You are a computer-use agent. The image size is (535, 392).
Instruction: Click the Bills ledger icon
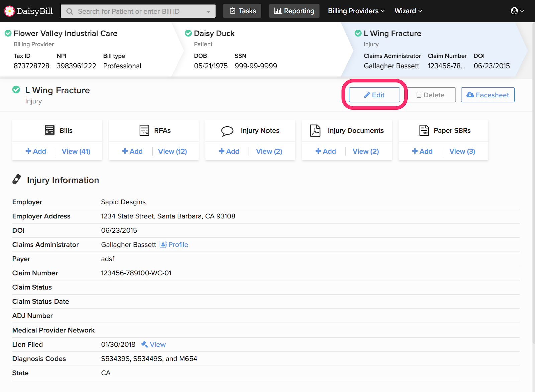click(x=49, y=130)
